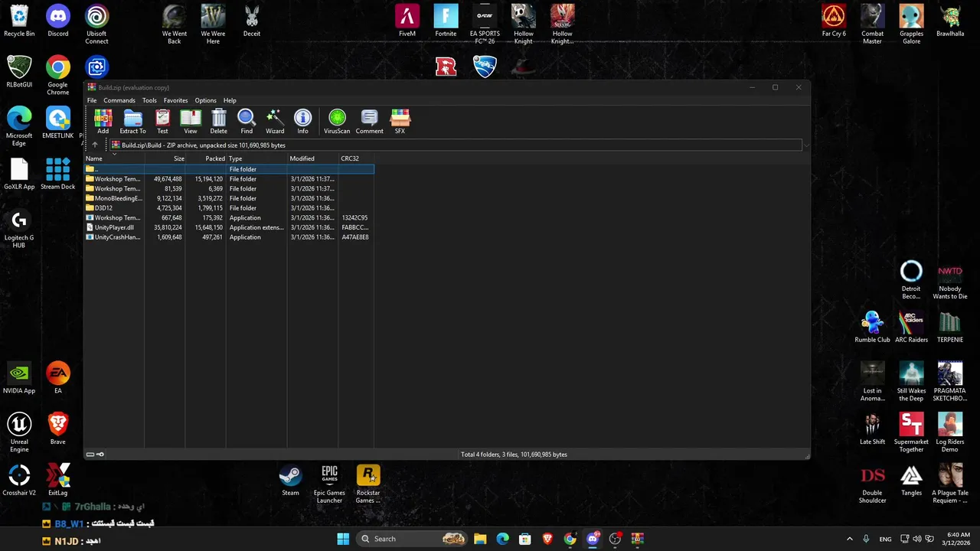Open the Favorites menu
The image size is (980, 551).
pyautogui.click(x=175, y=100)
